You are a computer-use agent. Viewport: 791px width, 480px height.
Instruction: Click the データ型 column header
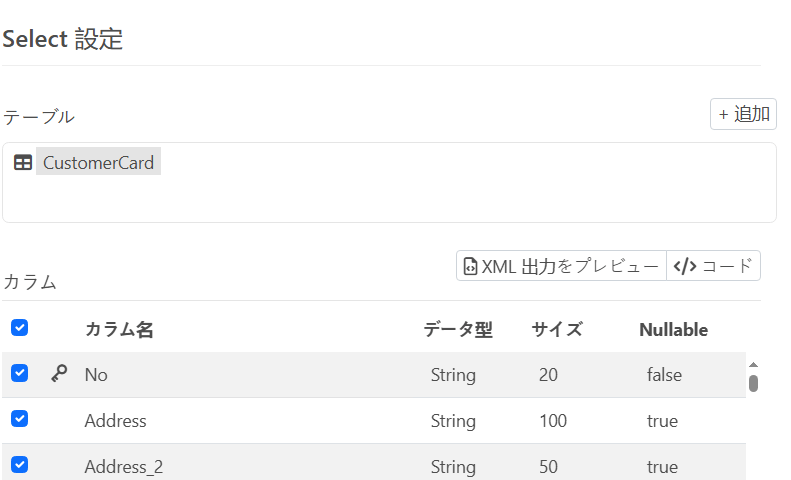(x=458, y=329)
